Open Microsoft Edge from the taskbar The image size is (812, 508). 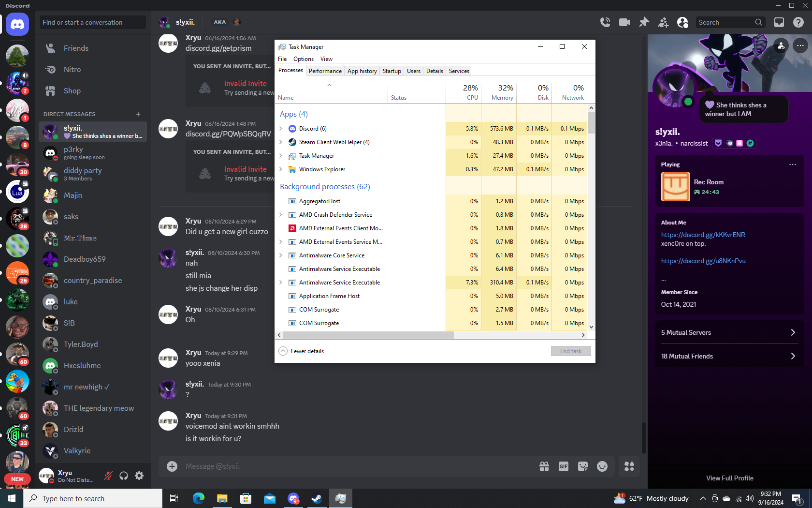coord(199,498)
